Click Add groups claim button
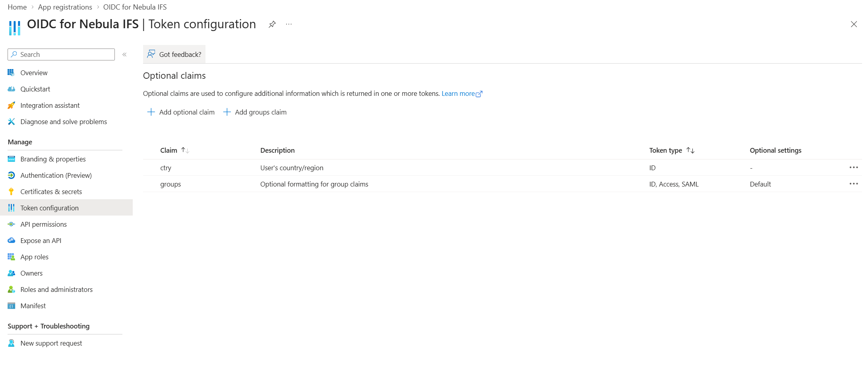 [x=255, y=112]
